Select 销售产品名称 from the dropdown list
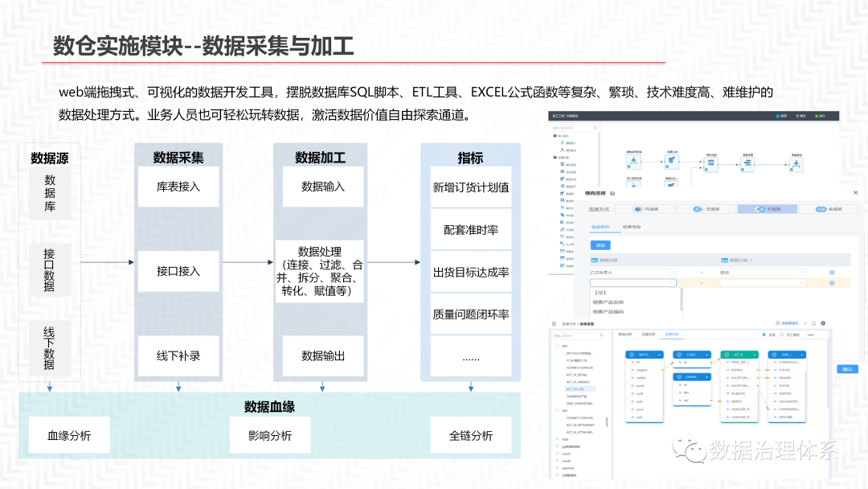The height and width of the screenshot is (489, 868). click(x=608, y=302)
